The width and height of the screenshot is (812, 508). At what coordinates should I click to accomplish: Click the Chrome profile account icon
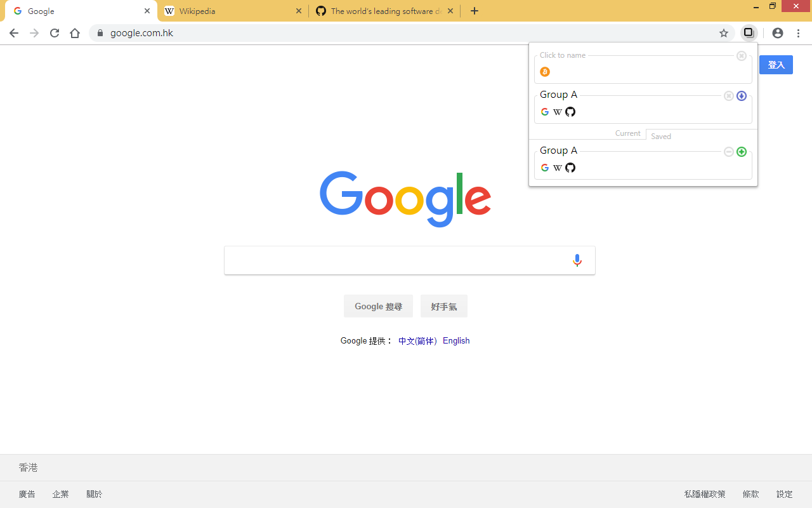(778, 32)
